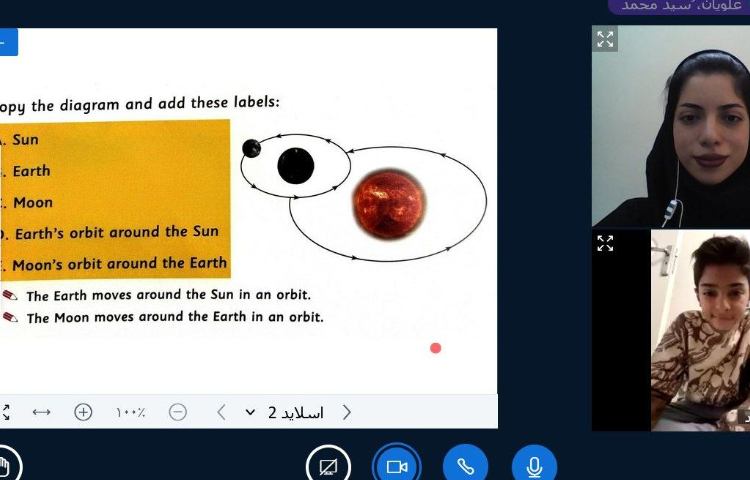Expand the student's video to fullscreen
Screen dimensions: 750x480
(x=605, y=243)
